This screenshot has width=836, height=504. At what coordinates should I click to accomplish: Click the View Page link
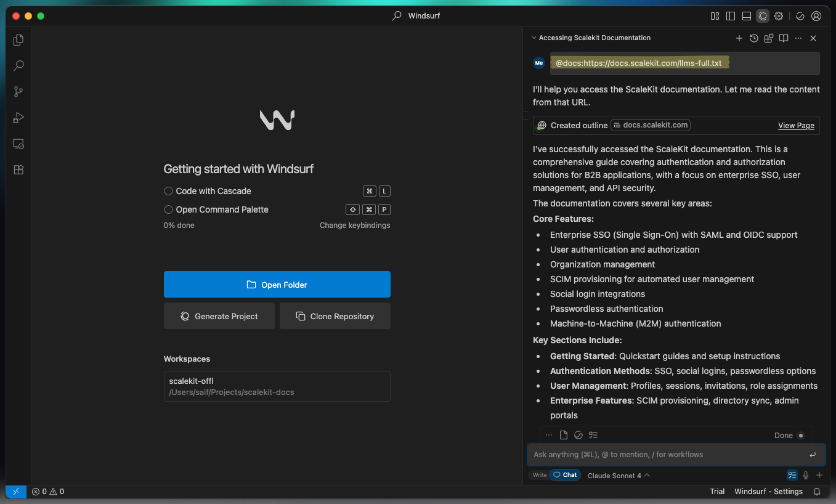(x=796, y=125)
